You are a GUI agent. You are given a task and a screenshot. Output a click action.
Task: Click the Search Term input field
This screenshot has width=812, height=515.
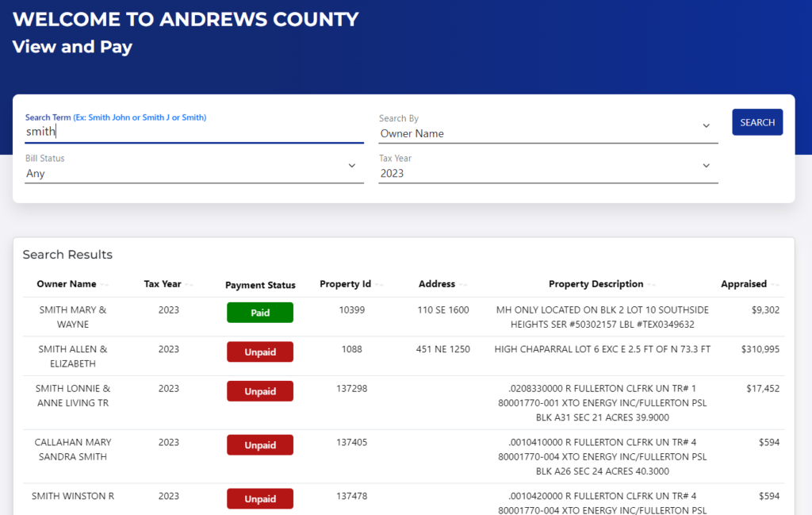coord(194,132)
